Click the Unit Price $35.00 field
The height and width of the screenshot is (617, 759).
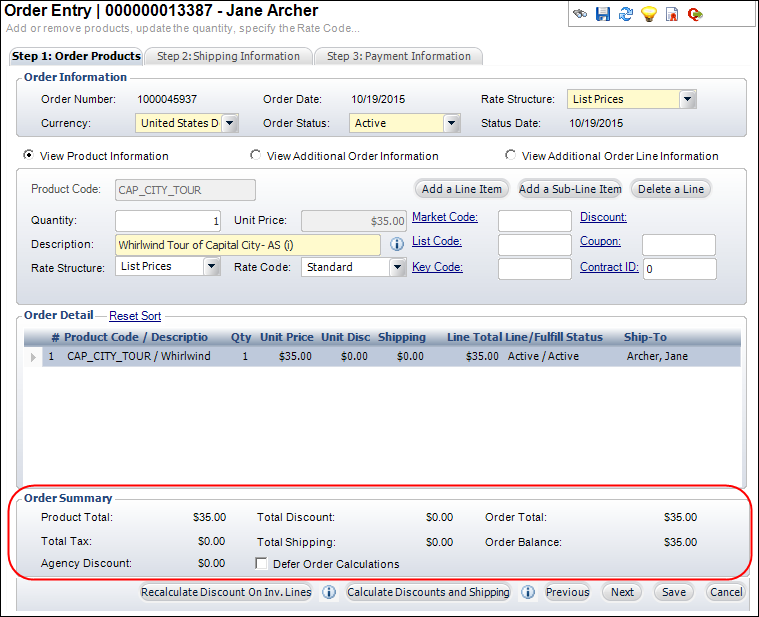[x=354, y=221]
